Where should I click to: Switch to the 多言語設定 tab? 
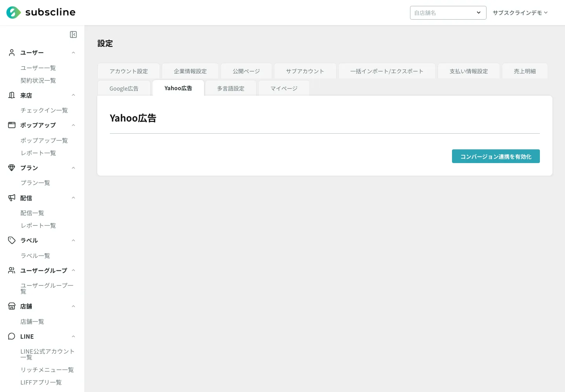231,88
